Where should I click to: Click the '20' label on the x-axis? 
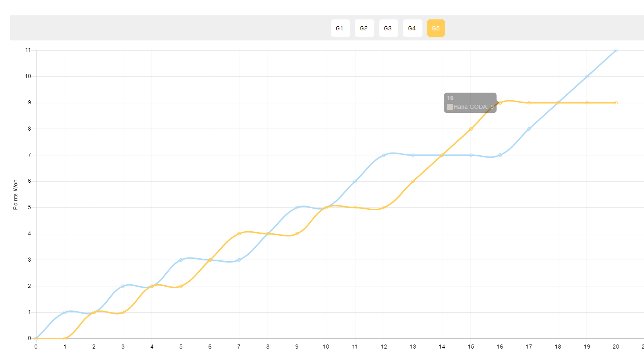click(x=616, y=347)
